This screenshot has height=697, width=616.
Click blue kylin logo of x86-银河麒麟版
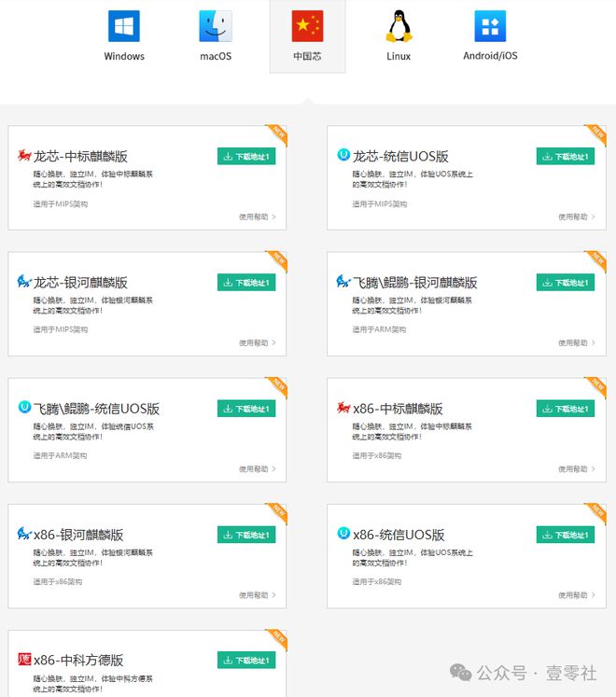24,533
